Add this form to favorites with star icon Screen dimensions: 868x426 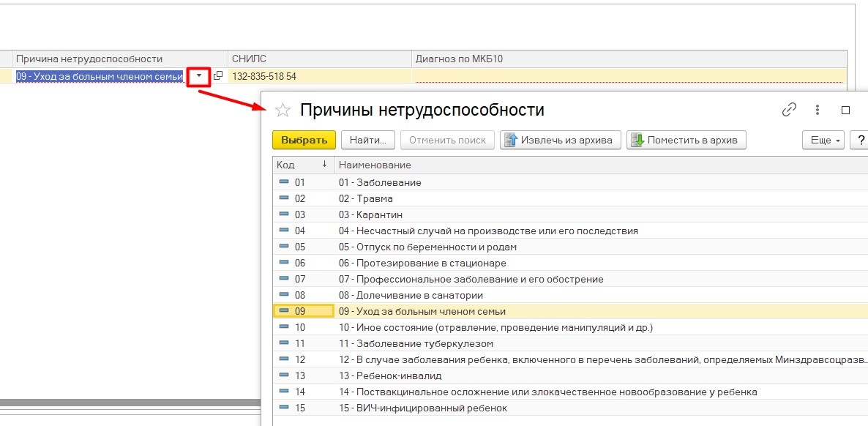[x=283, y=111]
